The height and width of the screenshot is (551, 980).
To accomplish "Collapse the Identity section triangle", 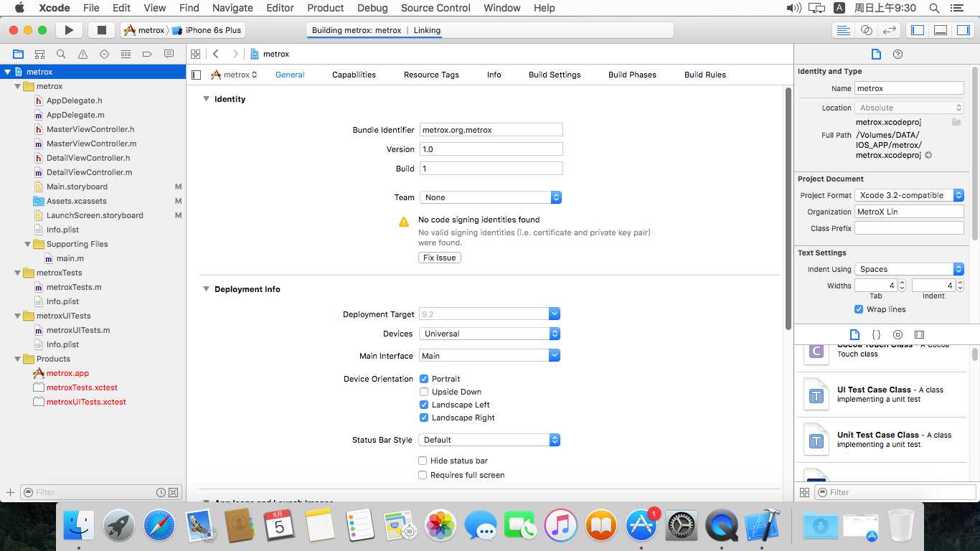I will 206,99.
